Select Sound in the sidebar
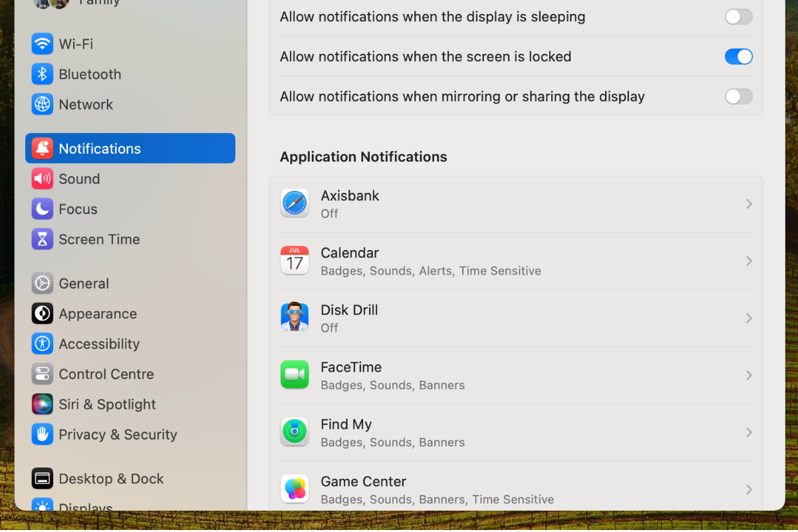798x532 pixels. point(79,179)
